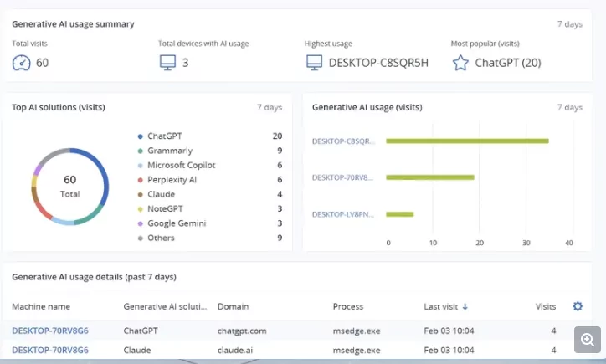Click the magnifier zoom button
606x364 pixels.
[x=588, y=340]
